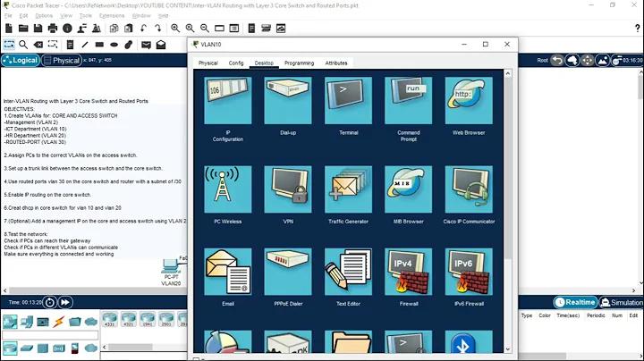644x361 pixels.
Task: Select the Draw Ellipse tool
Action: (114, 45)
